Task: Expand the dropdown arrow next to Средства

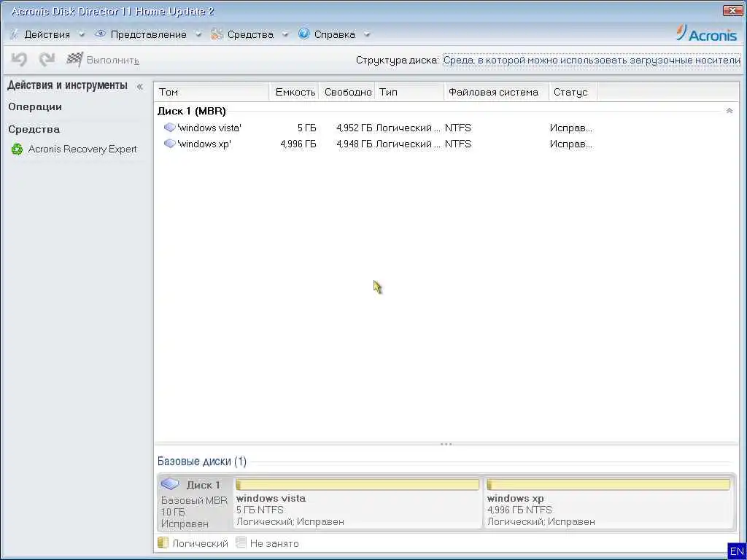Action: 285,34
